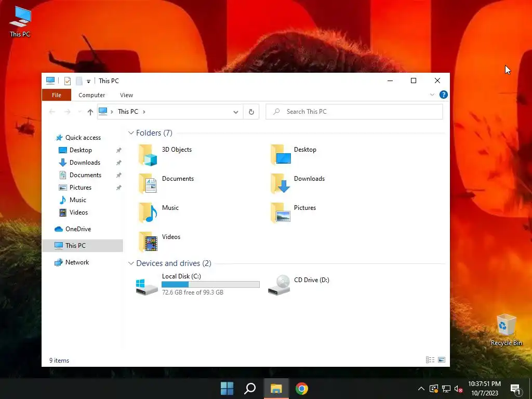Click This PC in the address bar
The height and width of the screenshot is (399, 532).
(x=128, y=112)
